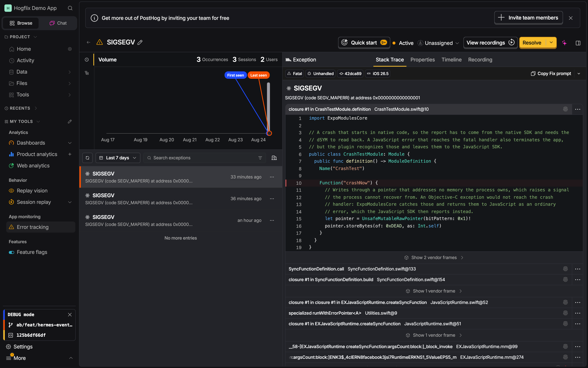Open more options for the 36 minutes ago exception
Image resolution: width=588 pixels, height=368 pixels.
pyautogui.click(x=272, y=199)
